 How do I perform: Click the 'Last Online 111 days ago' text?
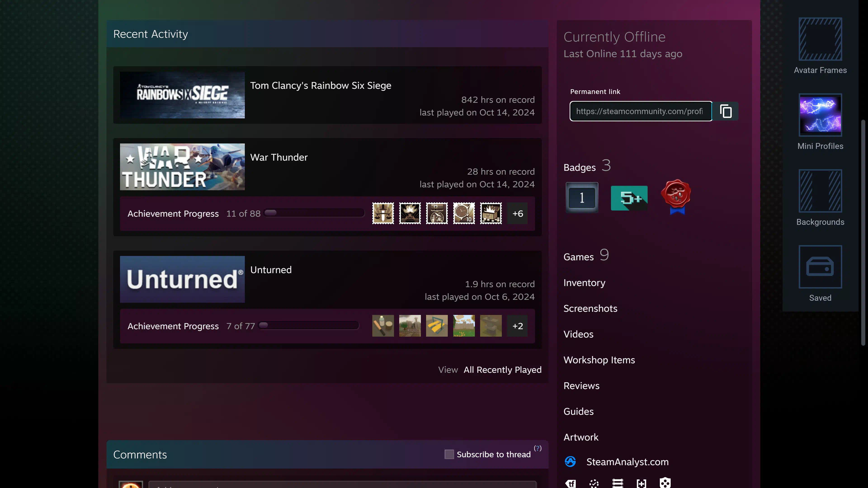(x=623, y=54)
